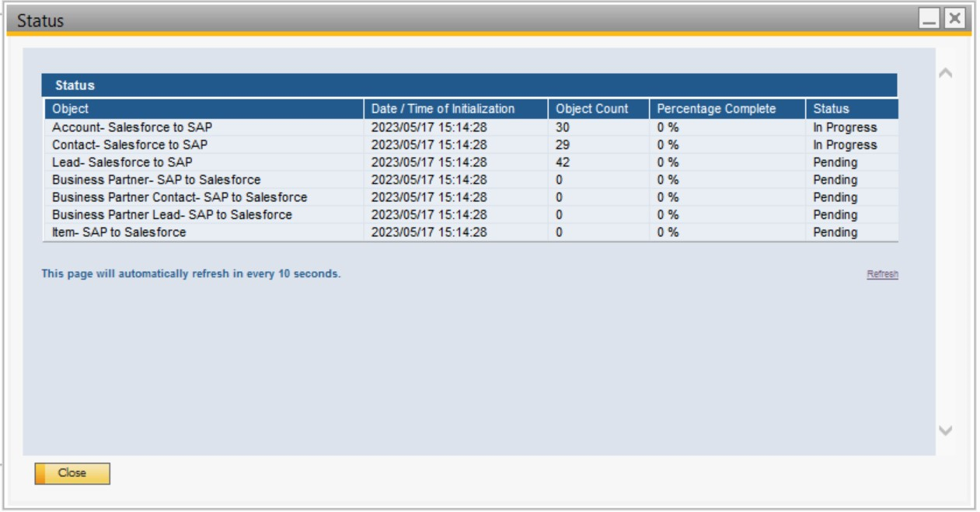This screenshot has height=512, width=980.
Task: Close the window using the X icon
Action: (954, 19)
